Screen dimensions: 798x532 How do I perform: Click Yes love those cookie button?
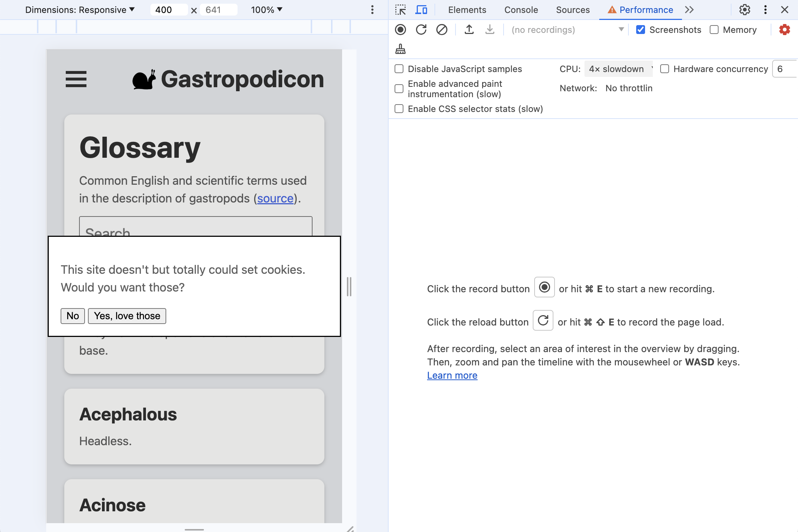click(127, 315)
